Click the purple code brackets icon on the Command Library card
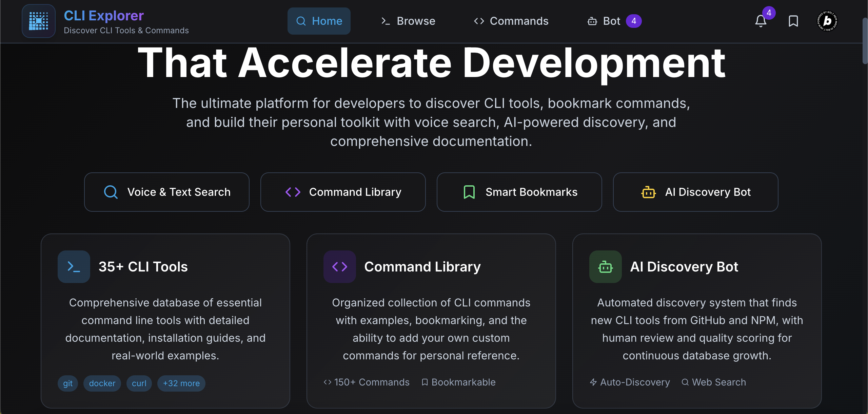 [339, 267]
